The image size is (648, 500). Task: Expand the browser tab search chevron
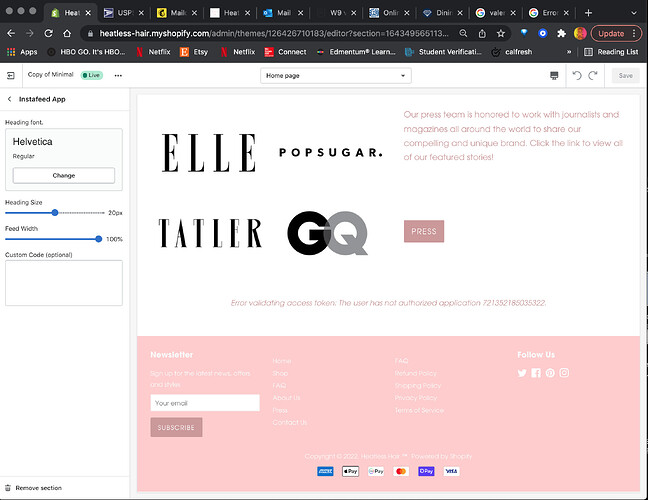634,13
